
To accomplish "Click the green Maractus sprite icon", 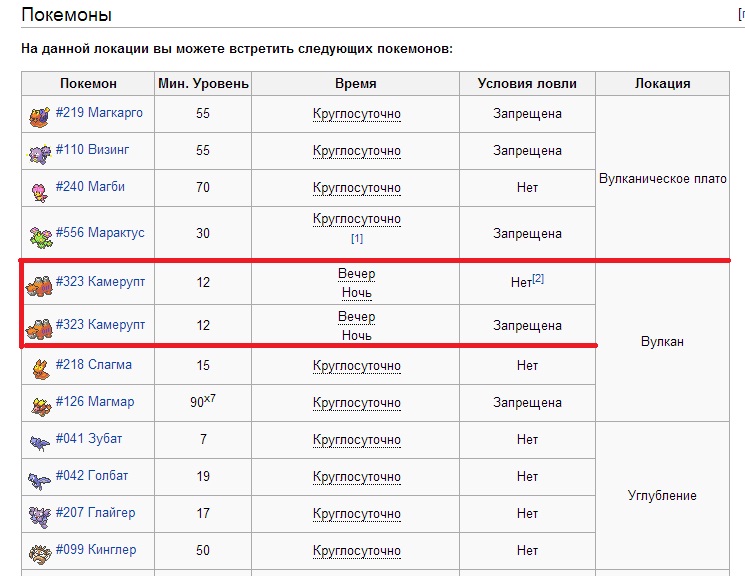I will click(39, 235).
